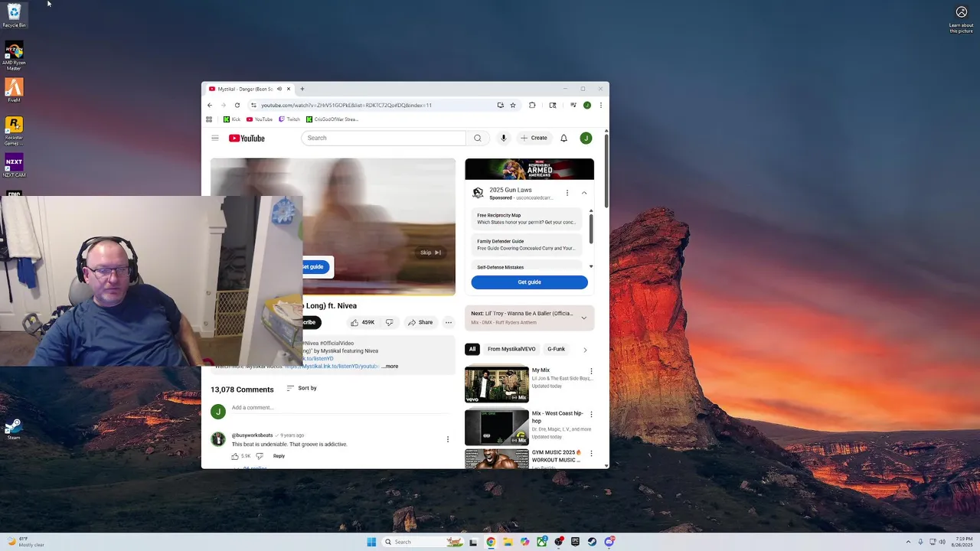The height and width of the screenshot is (551, 980).
Task: Open Chrome three-dot menu
Action: (601, 105)
